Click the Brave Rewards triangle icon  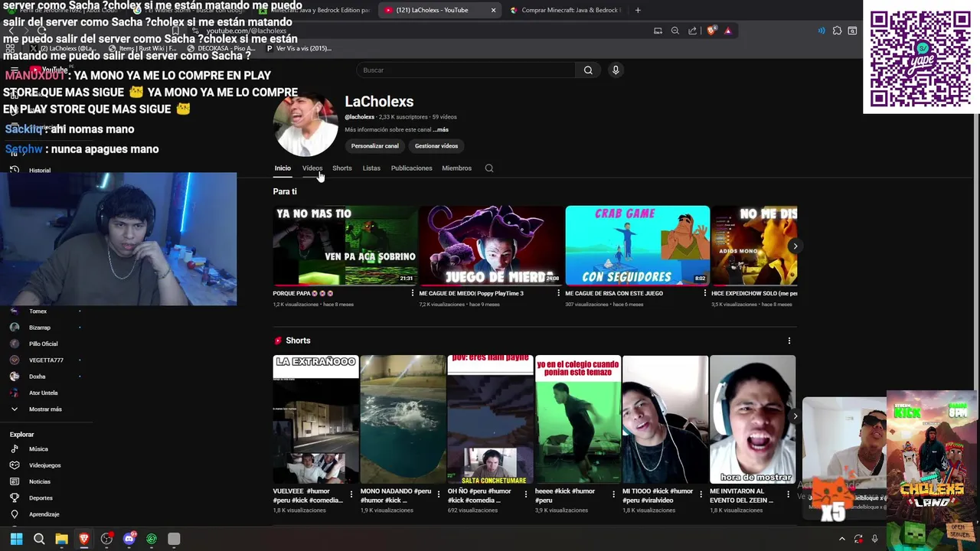tap(727, 31)
